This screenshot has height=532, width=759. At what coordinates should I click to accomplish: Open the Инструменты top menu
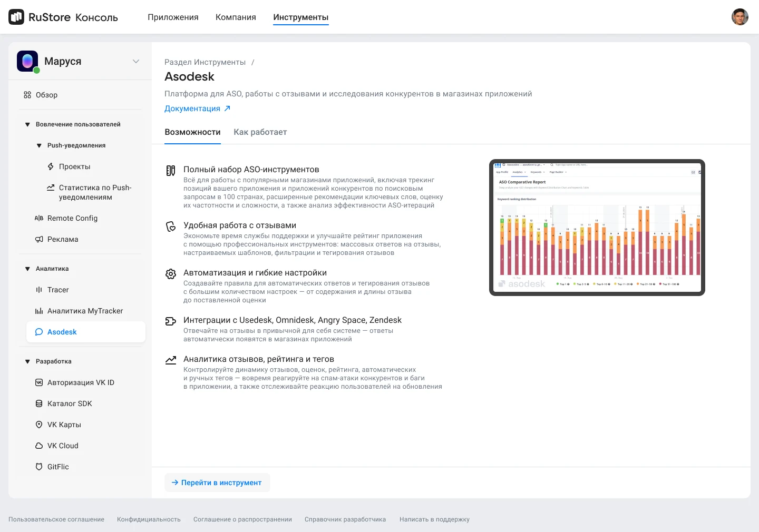point(301,17)
